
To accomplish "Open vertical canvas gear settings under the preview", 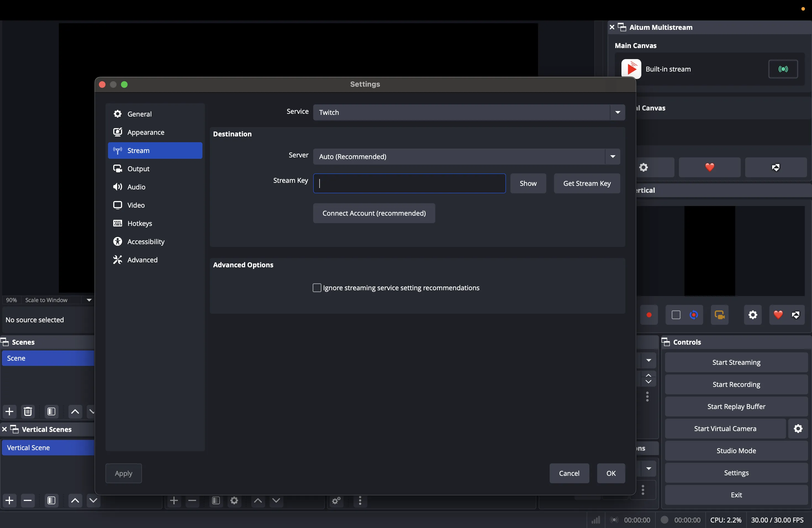I will (x=753, y=315).
